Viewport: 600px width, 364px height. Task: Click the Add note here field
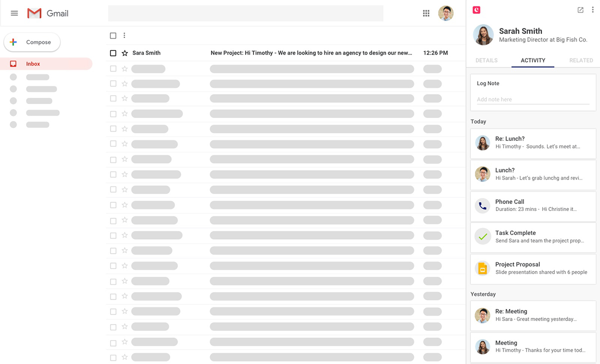coord(533,99)
